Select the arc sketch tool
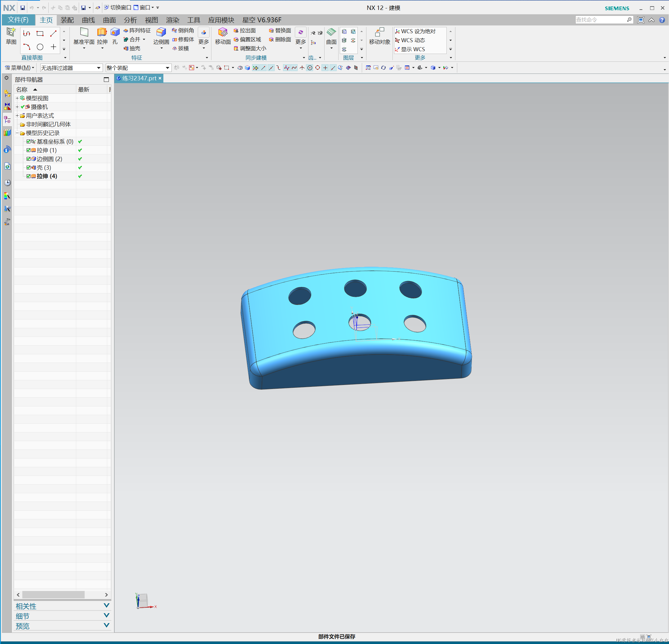This screenshot has width=669, height=644. click(27, 47)
